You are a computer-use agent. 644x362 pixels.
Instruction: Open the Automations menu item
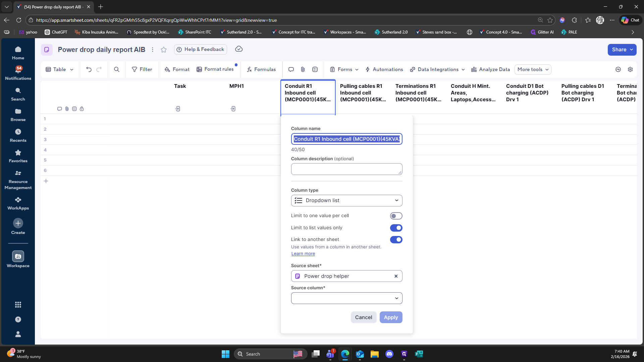pos(384,69)
